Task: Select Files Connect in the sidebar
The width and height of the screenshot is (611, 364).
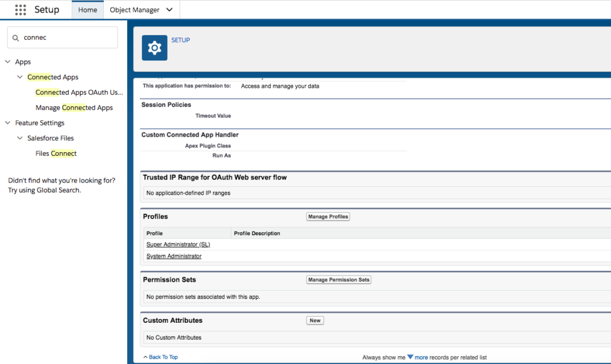Action: click(x=56, y=153)
